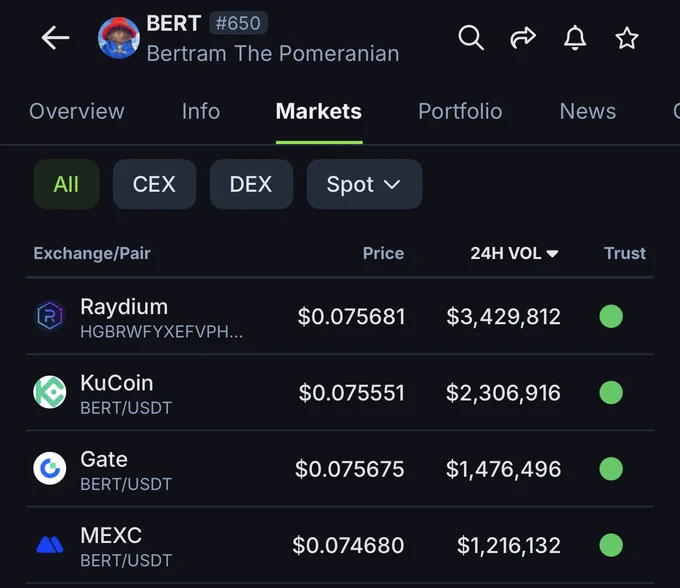Filter markets by DEX
680x588 pixels.
(251, 184)
